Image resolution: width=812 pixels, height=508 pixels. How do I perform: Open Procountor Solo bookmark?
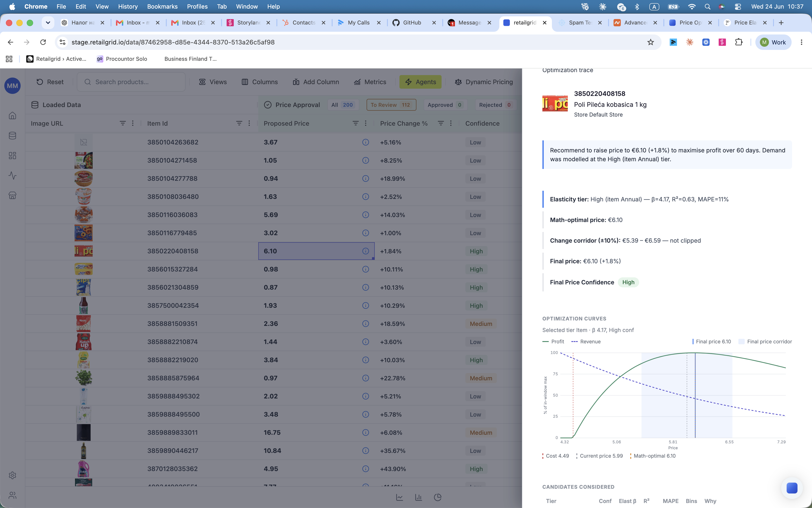click(x=122, y=59)
